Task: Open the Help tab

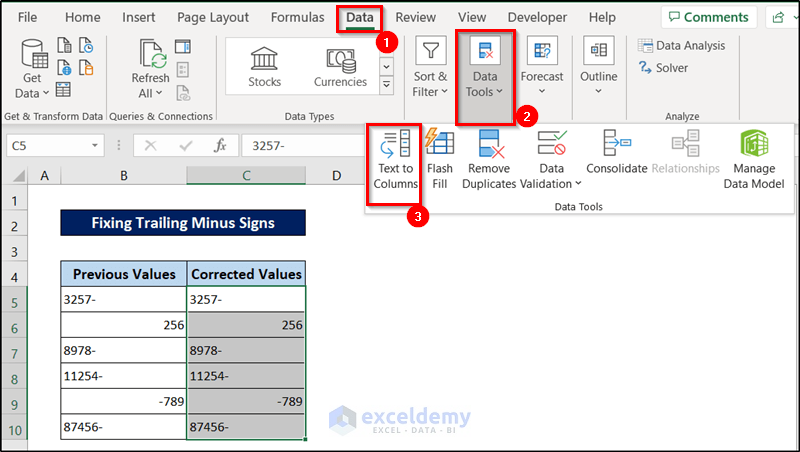Action: click(602, 17)
